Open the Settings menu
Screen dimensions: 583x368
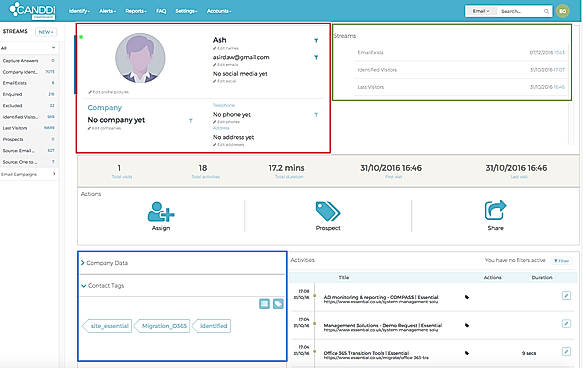[186, 11]
